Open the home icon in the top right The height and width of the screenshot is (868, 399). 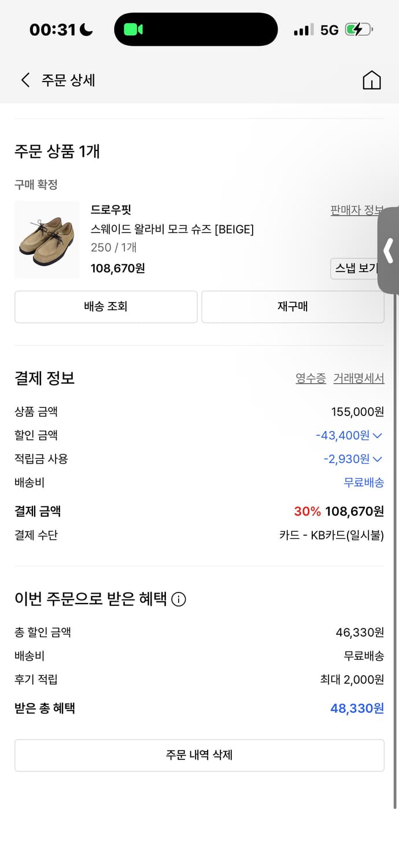[372, 80]
